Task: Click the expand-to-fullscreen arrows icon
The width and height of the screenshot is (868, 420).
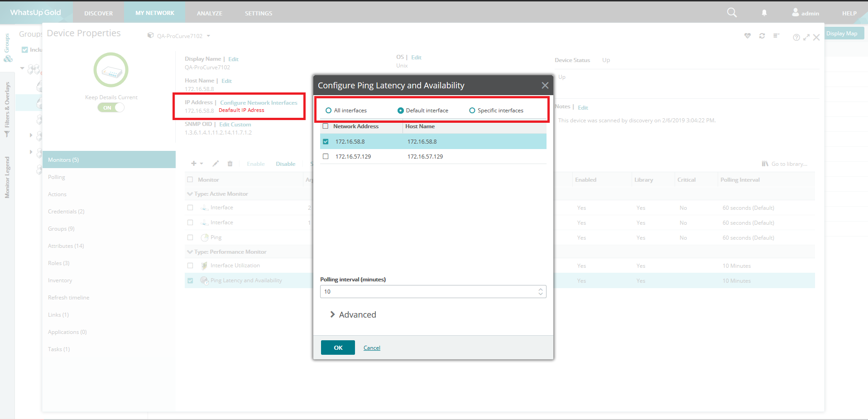Action: click(x=806, y=37)
